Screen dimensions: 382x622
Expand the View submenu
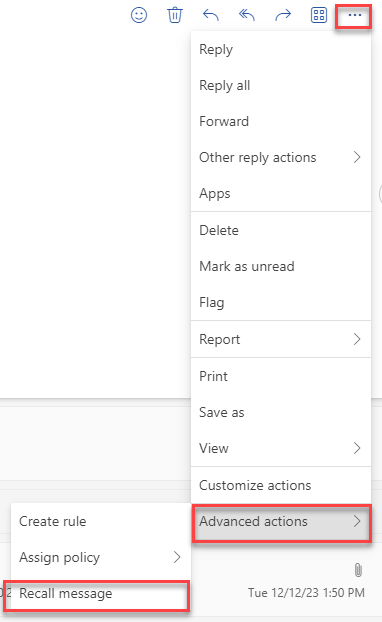[x=281, y=448]
